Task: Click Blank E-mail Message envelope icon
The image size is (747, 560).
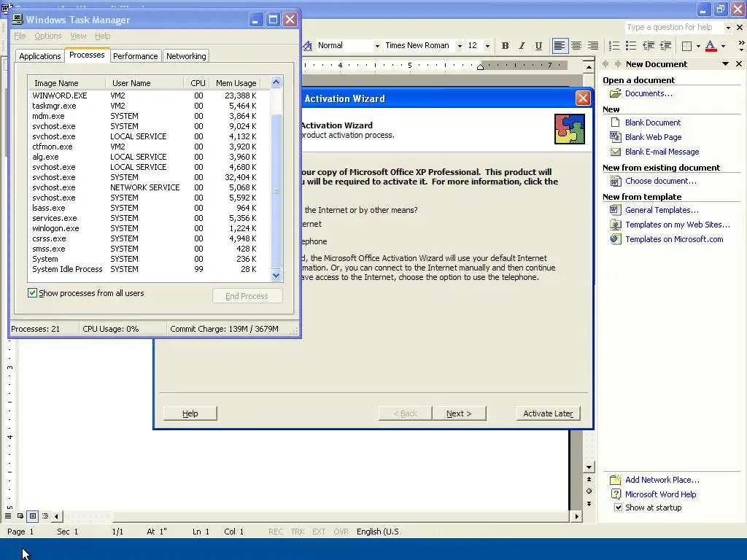Action: point(615,152)
